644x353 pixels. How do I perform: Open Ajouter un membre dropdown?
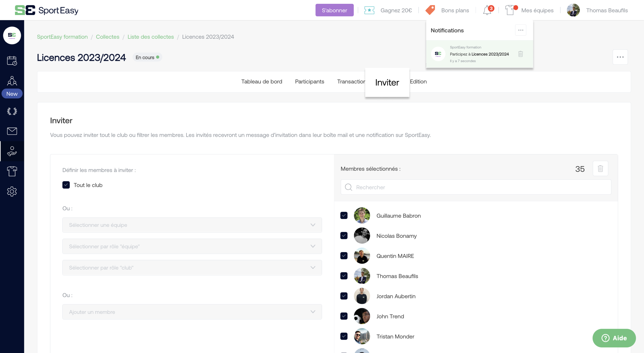(192, 312)
